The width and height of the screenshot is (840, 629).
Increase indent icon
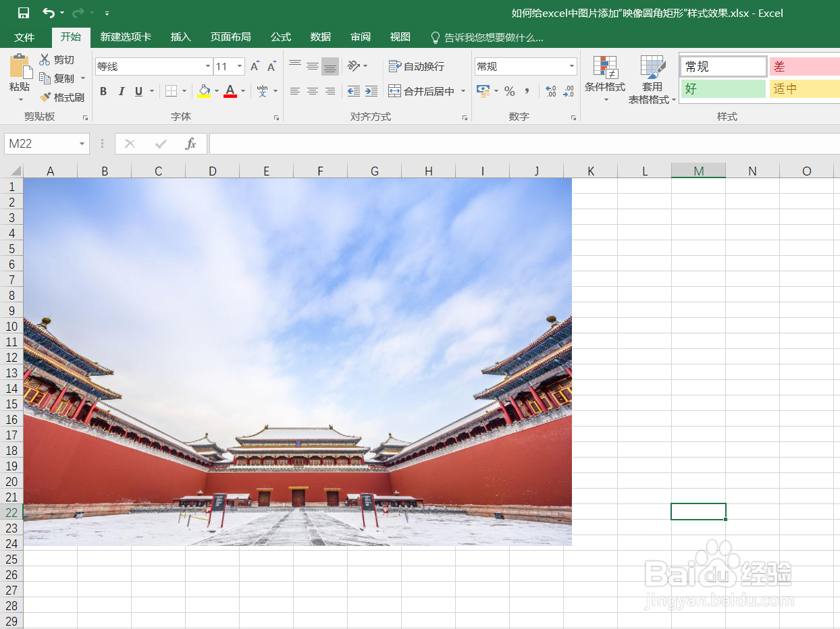[371, 91]
